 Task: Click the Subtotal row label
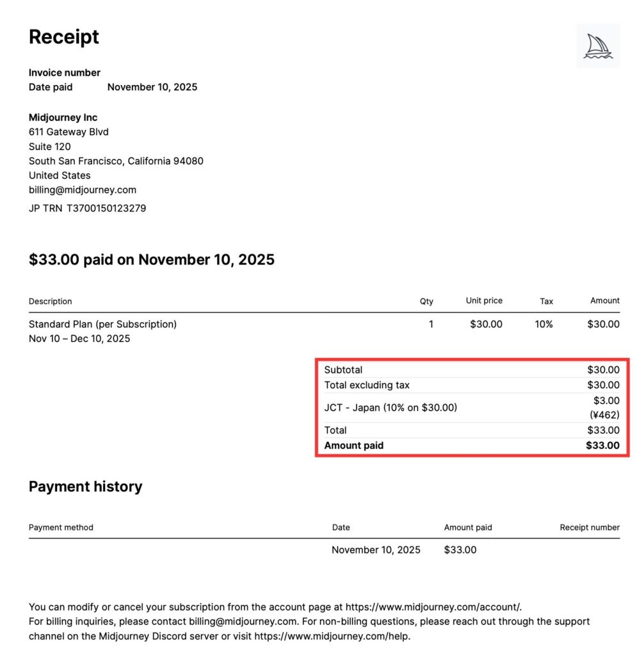(343, 370)
